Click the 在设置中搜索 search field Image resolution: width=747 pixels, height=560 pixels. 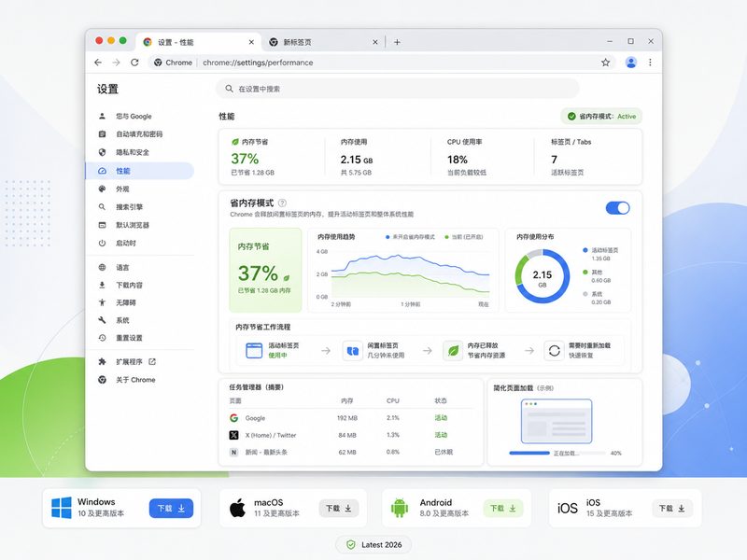[398, 89]
